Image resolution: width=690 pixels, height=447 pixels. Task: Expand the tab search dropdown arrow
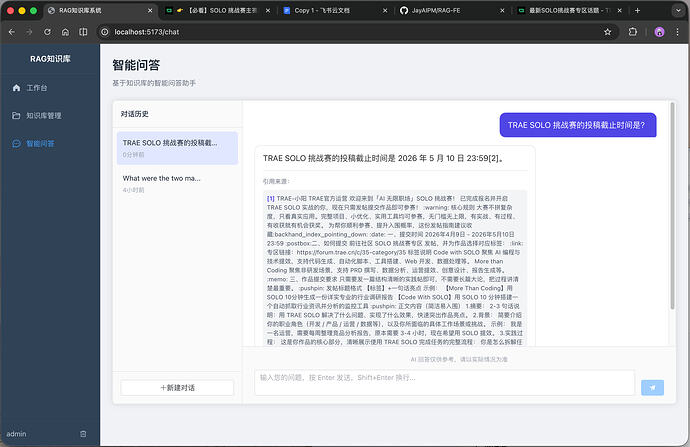(x=678, y=10)
